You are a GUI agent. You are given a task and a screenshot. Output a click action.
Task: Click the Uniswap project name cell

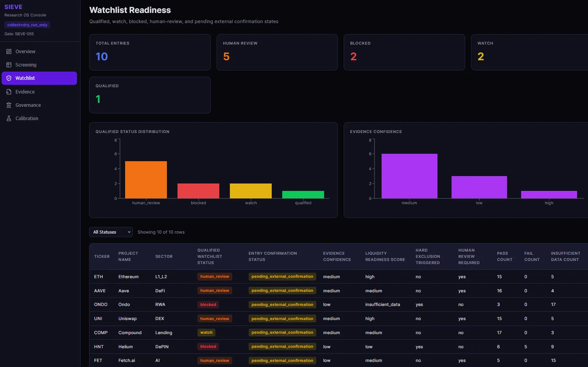(127, 319)
